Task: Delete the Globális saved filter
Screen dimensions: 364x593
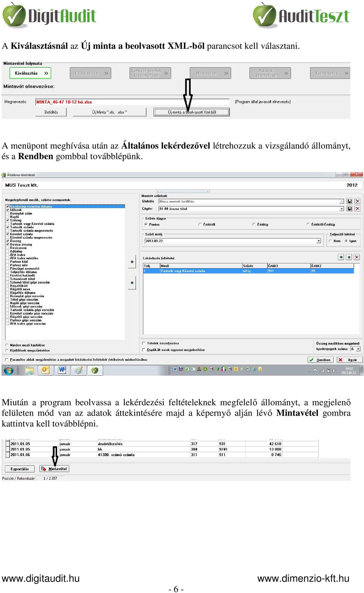Action: pyautogui.click(x=358, y=201)
